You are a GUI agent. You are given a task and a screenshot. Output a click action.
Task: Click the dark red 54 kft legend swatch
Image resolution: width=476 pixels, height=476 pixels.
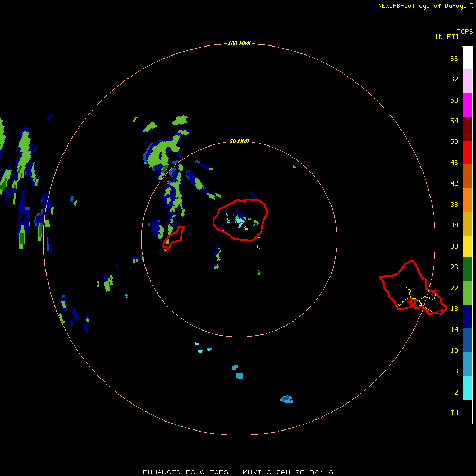(467, 129)
